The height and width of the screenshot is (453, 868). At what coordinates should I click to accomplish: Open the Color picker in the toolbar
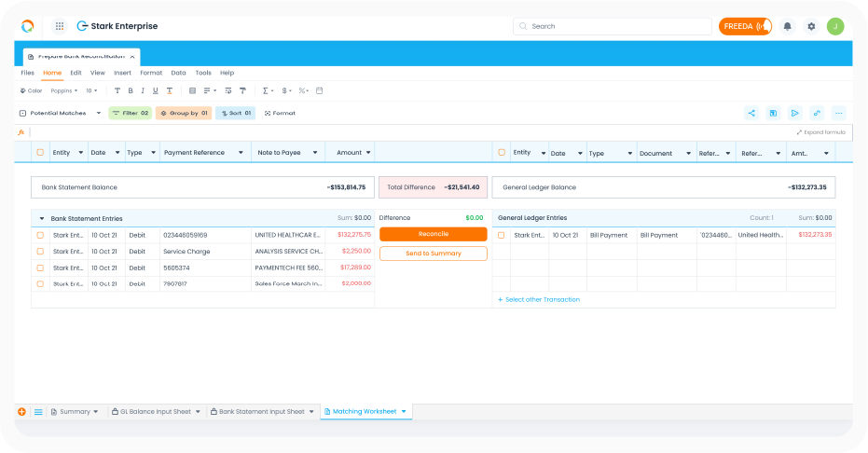pyautogui.click(x=31, y=90)
